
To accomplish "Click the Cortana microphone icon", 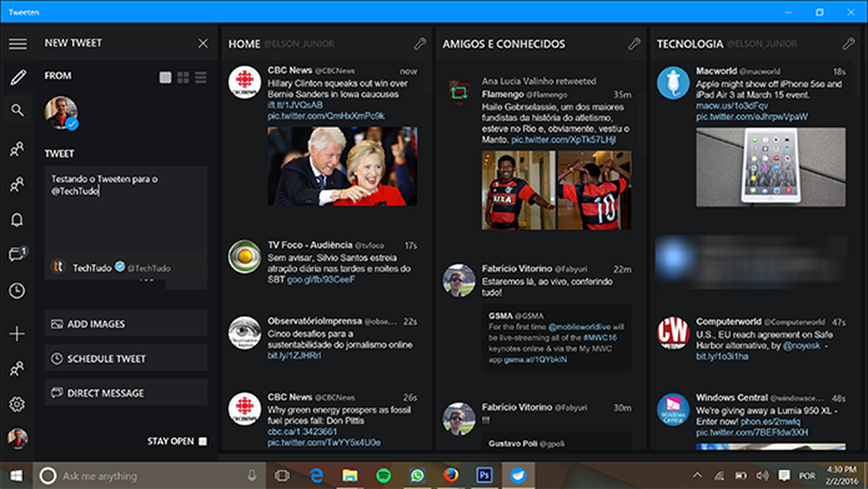I will coord(252,475).
